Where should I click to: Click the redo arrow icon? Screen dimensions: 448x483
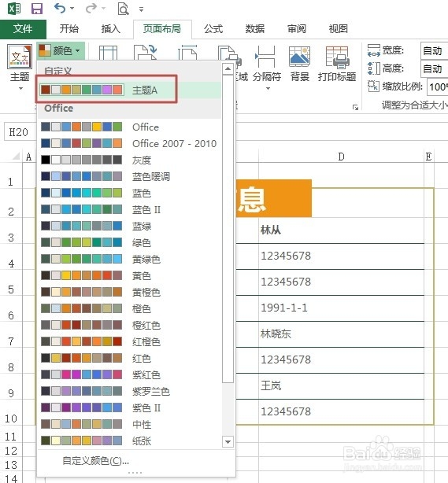(91, 8)
